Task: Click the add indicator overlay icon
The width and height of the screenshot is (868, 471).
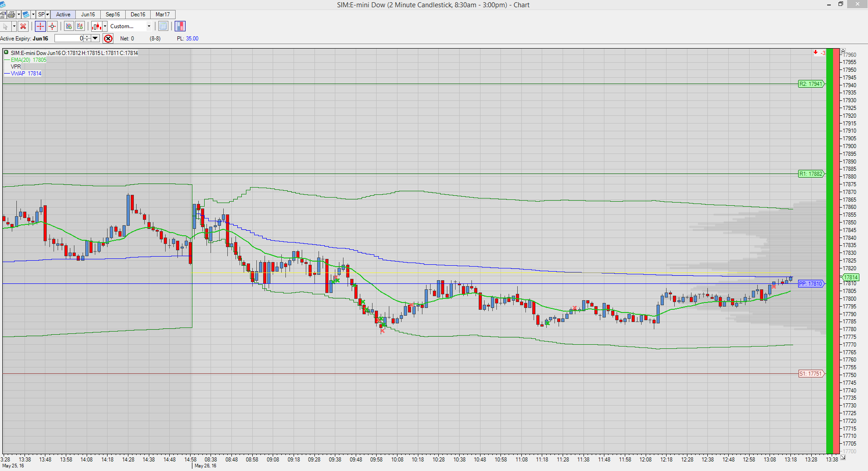Action: click(x=69, y=26)
